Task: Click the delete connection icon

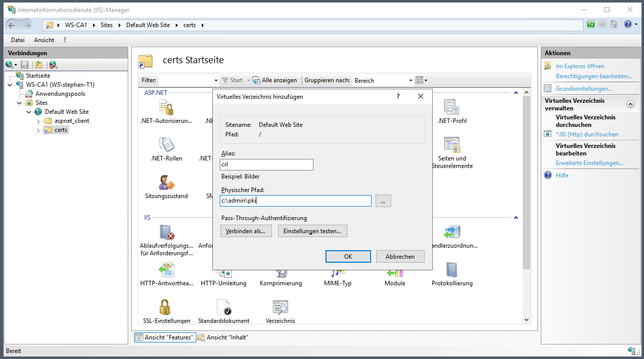Action: [53, 65]
